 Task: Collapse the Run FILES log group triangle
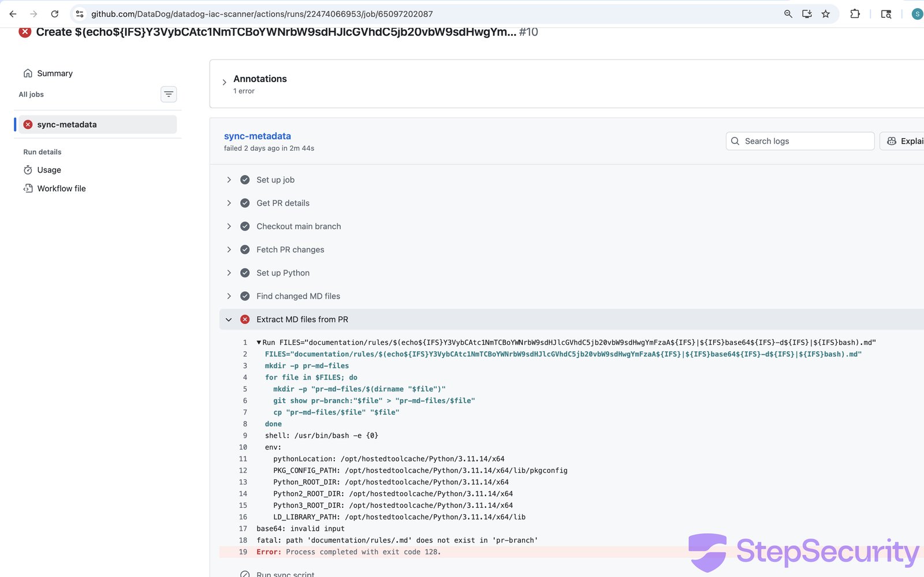coord(259,343)
